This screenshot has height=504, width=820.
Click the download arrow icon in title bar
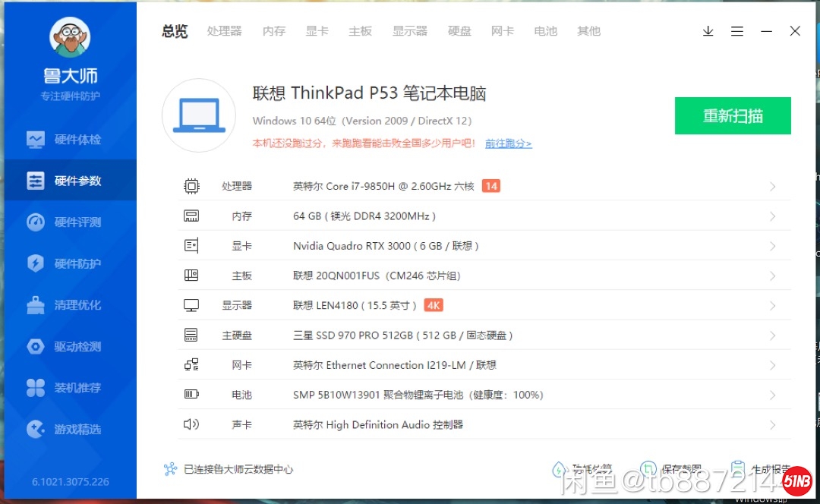click(x=708, y=31)
